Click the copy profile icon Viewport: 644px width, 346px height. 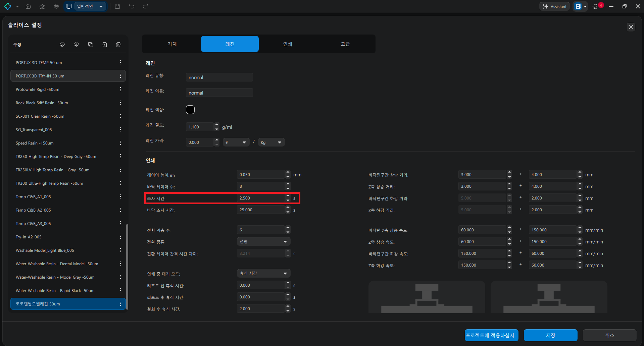[x=91, y=45]
